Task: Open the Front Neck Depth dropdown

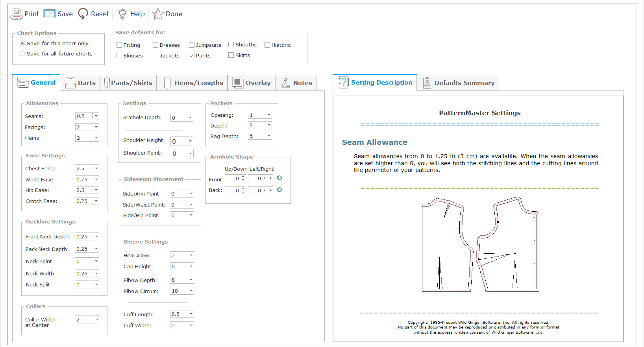Action: click(96, 236)
